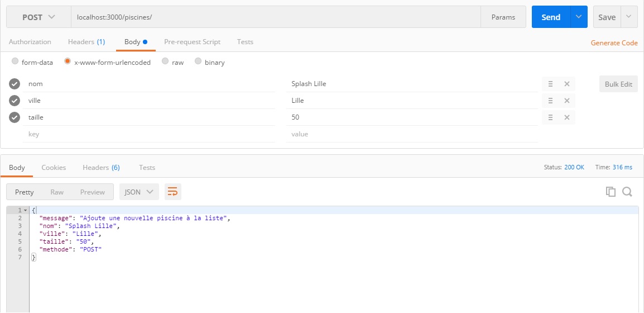This screenshot has height=313, width=644.
Task: Open the JSON format dropdown
Action: coord(139,192)
